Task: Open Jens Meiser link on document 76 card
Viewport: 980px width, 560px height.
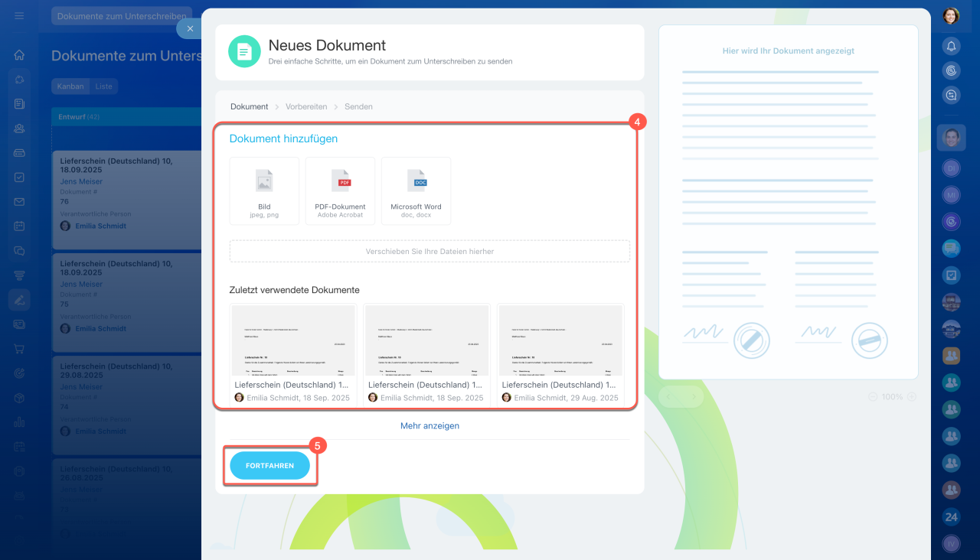Action: [81, 181]
